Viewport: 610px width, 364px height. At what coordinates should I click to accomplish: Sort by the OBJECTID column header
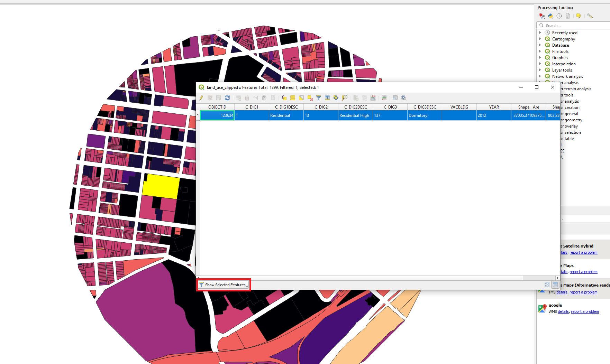(217, 107)
